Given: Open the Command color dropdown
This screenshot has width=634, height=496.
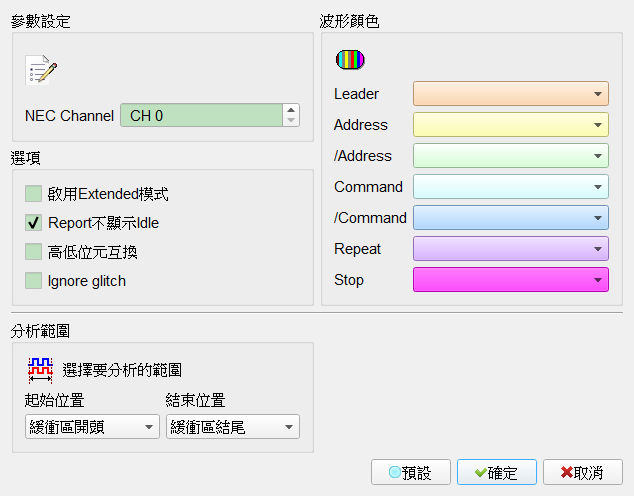Looking at the screenshot, I should [511, 187].
